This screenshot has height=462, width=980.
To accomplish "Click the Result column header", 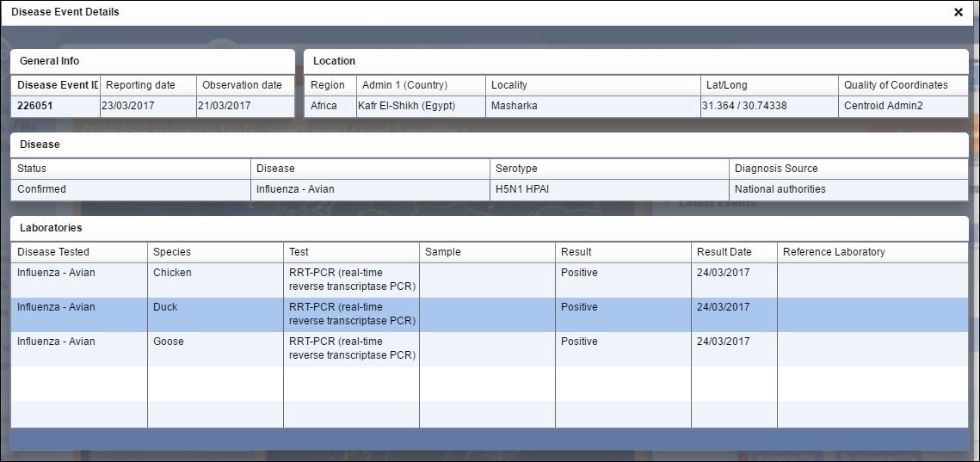I will coord(623,253).
